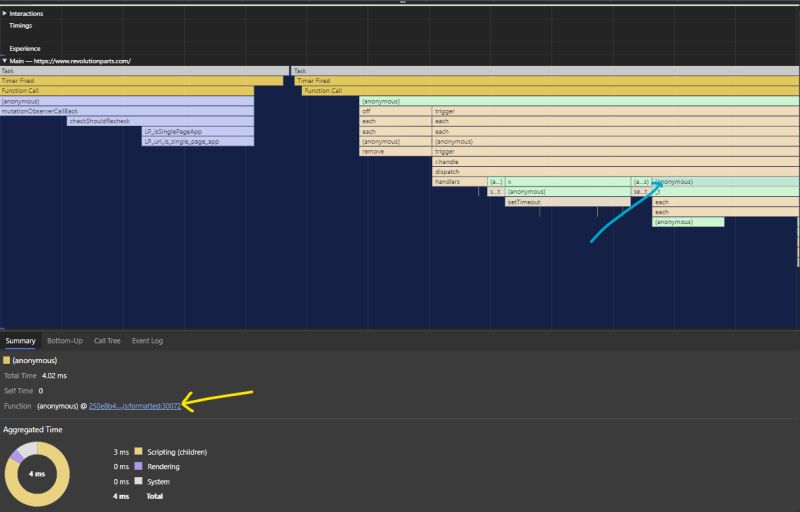Select the trigger bar beside remove
The width and height of the screenshot is (800, 512).
(x=616, y=151)
